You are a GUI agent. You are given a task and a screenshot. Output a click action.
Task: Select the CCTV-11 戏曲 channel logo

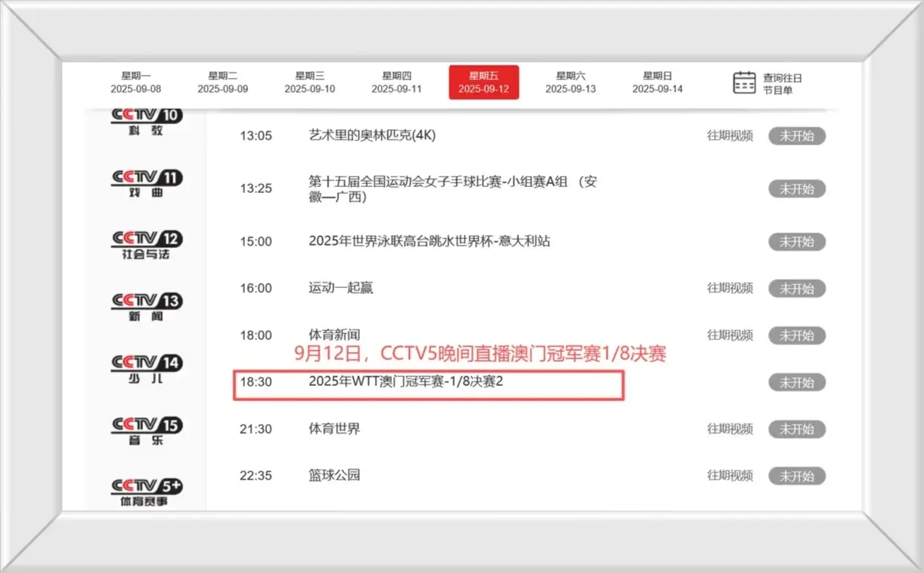pos(146,183)
